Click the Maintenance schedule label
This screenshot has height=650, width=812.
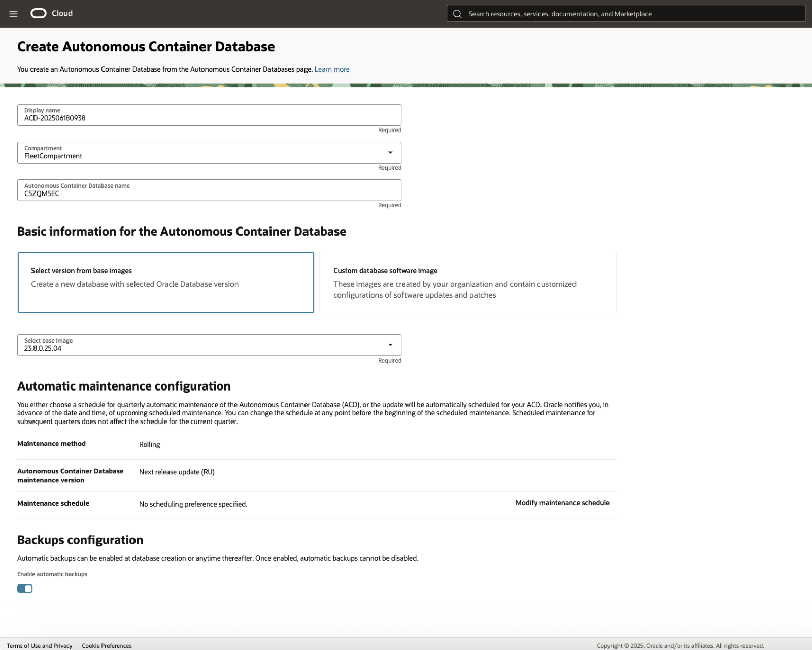[x=53, y=503]
